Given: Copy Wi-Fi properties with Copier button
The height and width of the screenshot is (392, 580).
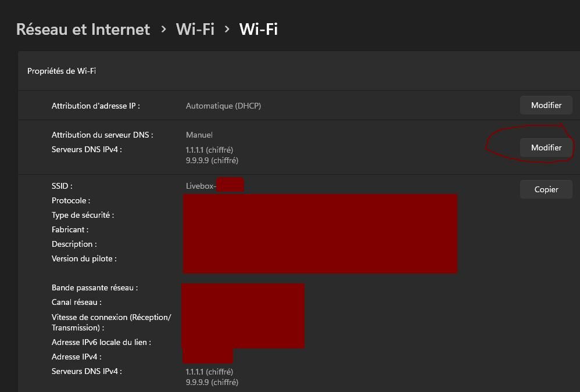Looking at the screenshot, I should click(x=546, y=189).
